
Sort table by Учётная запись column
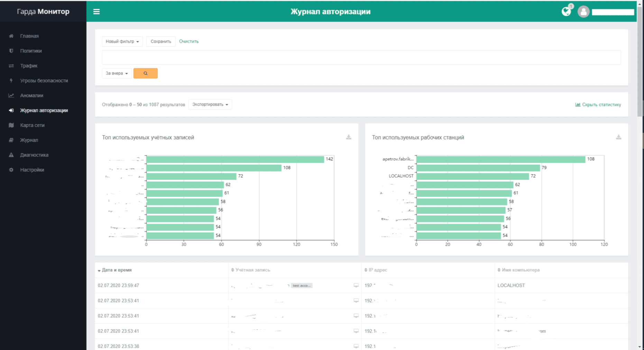[252, 270]
